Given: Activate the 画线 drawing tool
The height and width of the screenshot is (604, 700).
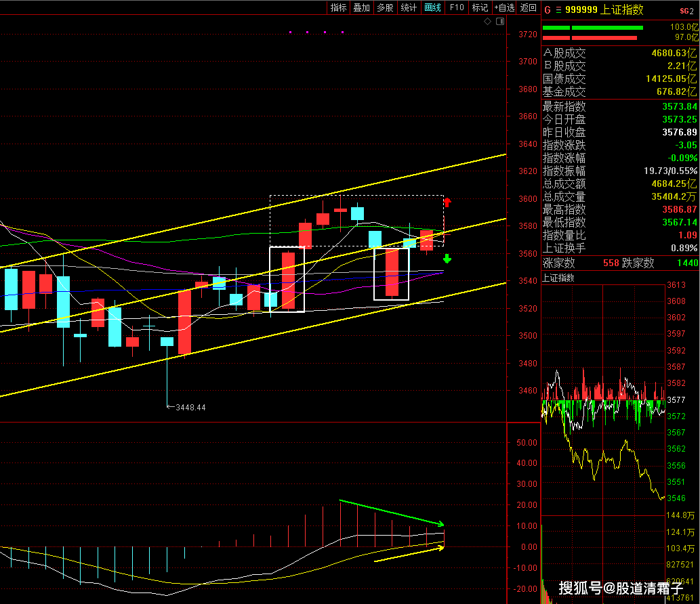Looking at the screenshot, I should coord(432,7).
